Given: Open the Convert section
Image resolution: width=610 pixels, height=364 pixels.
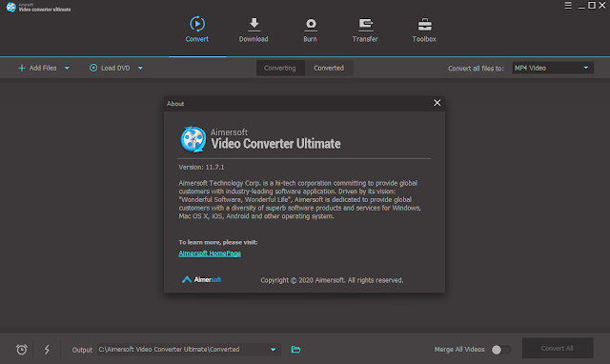Looking at the screenshot, I should pos(197,30).
